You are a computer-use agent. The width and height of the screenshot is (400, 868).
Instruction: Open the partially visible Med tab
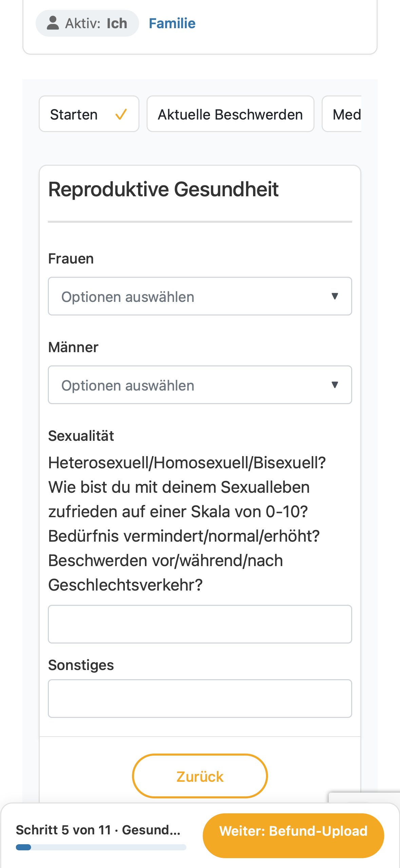(342, 114)
